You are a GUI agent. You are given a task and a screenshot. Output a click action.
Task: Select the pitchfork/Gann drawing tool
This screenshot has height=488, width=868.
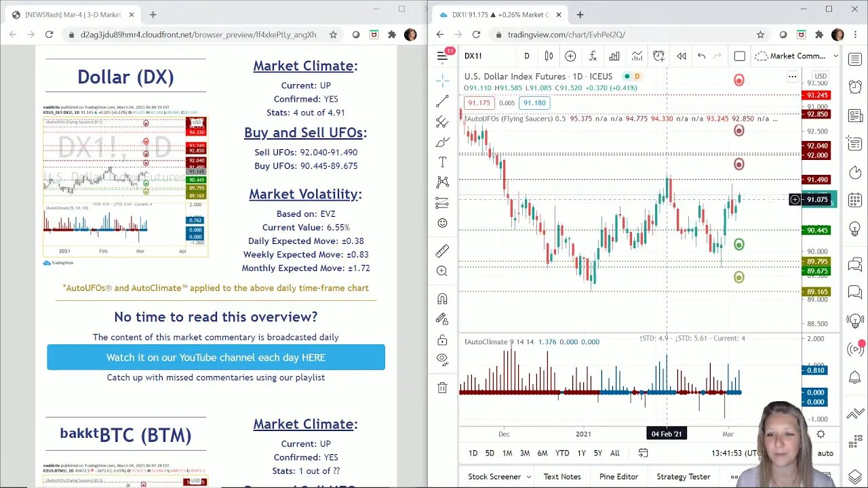pyautogui.click(x=442, y=122)
